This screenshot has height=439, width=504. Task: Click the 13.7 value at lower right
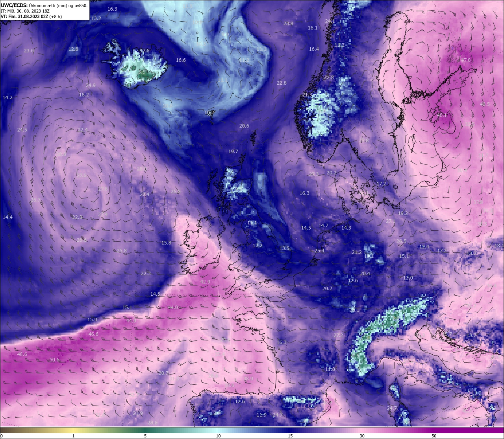coord(471,335)
